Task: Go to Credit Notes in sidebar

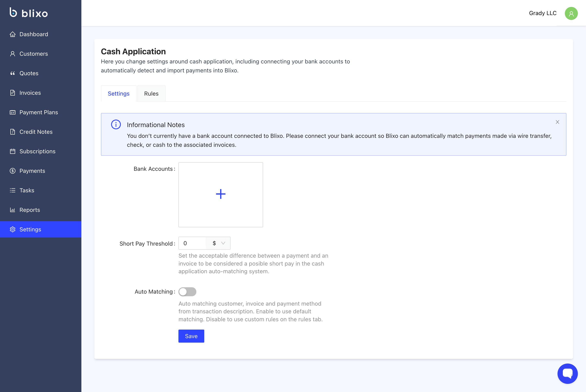Action: (x=36, y=132)
